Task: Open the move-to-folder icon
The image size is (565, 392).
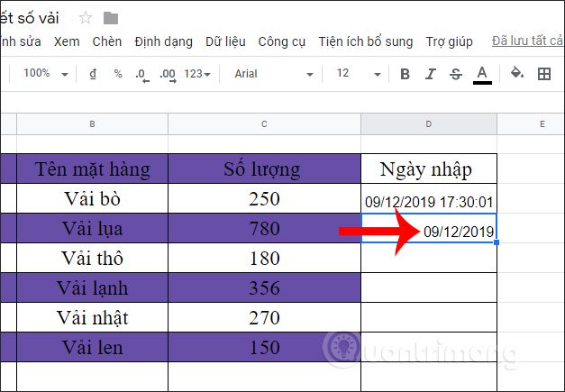Action: coord(111,18)
